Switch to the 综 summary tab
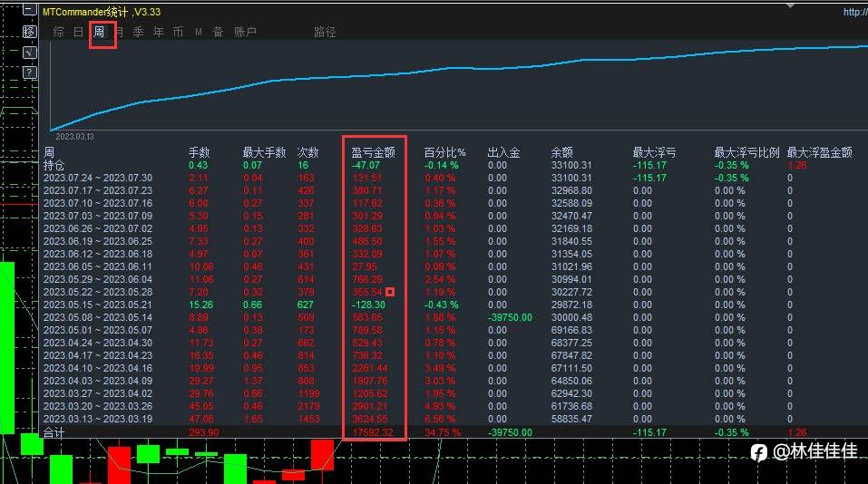The height and width of the screenshot is (484, 868). tap(59, 32)
